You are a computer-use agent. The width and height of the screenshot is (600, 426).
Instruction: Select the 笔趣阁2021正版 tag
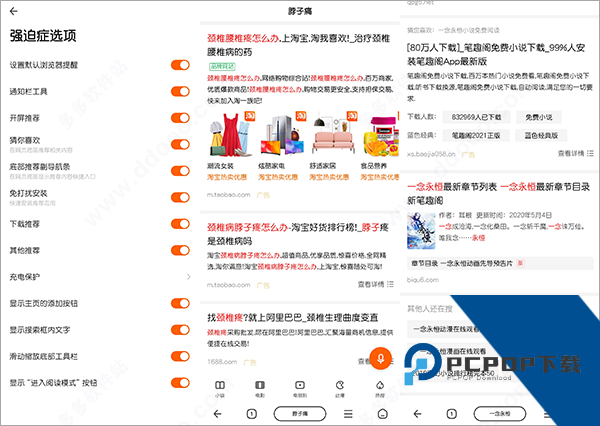477,134
